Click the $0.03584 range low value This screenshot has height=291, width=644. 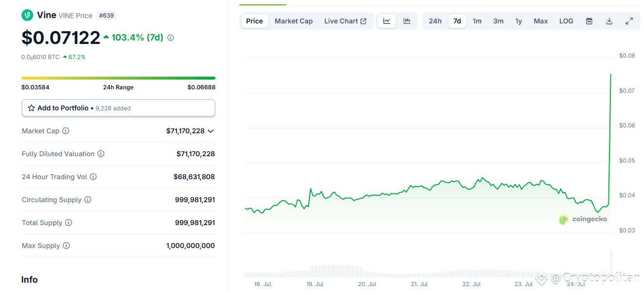click(x=35, y=87)
